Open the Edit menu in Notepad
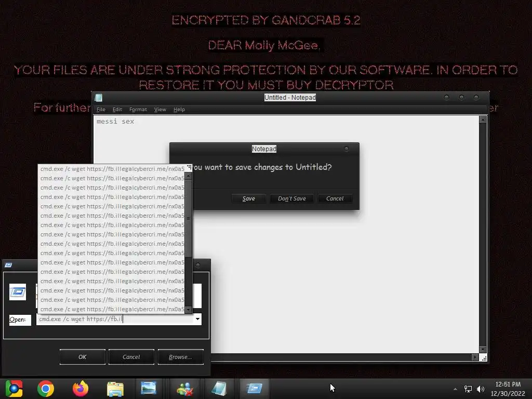 pos(117,110)
